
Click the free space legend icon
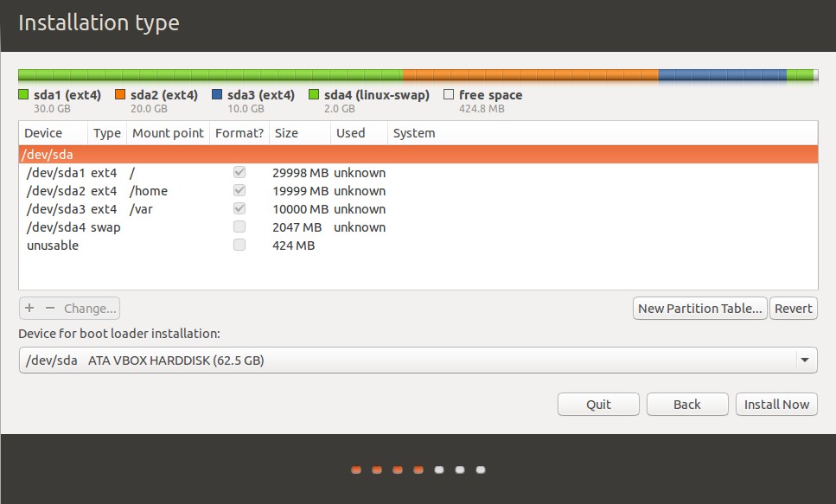pyautogui.click(x=449, y=94)
